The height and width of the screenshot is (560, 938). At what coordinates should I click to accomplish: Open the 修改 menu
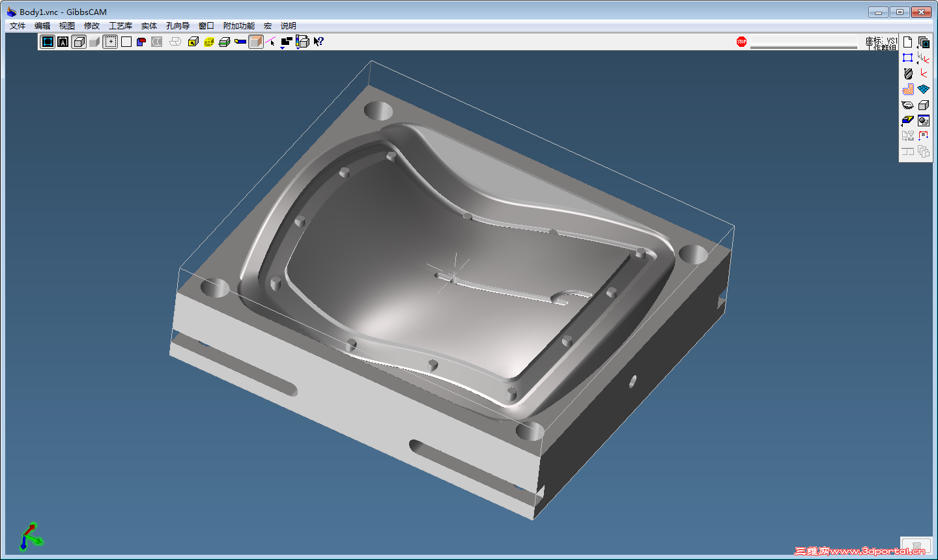point(92,26)
